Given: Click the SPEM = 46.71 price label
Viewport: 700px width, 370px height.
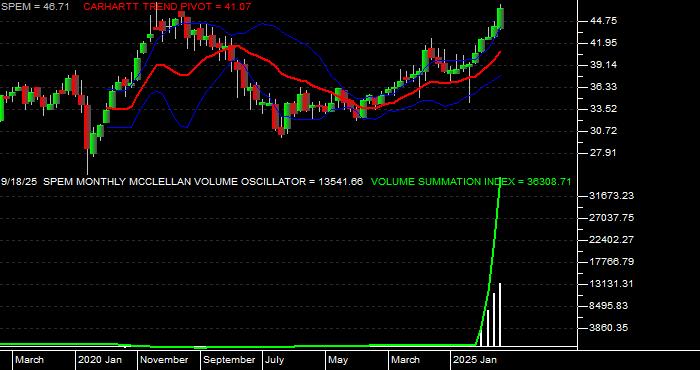Looking at the screenshot, I should 35,7.
